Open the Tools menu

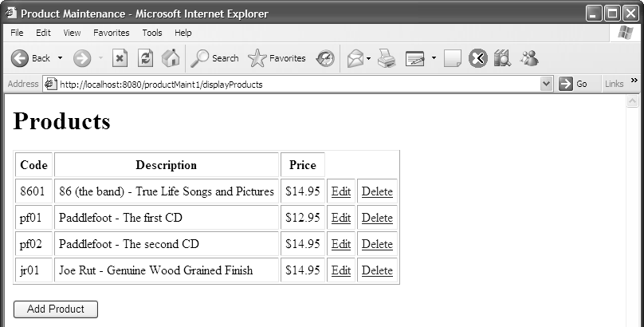152,33
